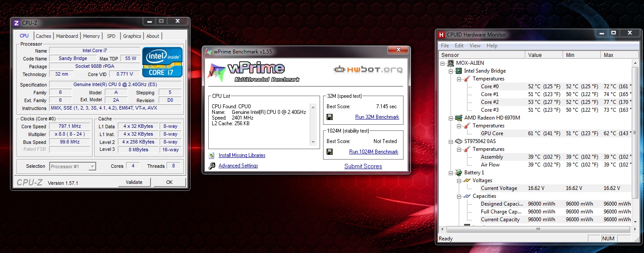Collapse the ST975042 0AS drive node
This screenshot has width=644, height=253.
coord(451,141)
